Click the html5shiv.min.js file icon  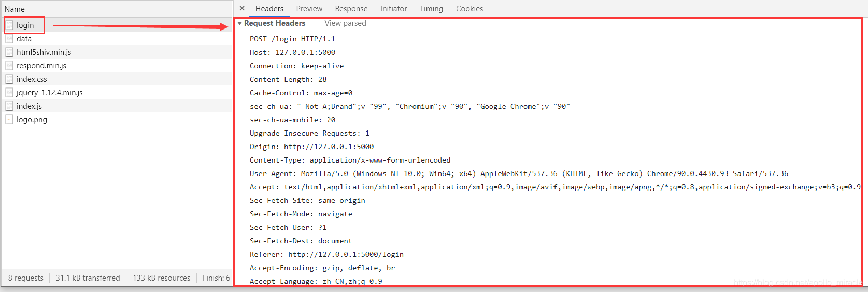[9, 52]
